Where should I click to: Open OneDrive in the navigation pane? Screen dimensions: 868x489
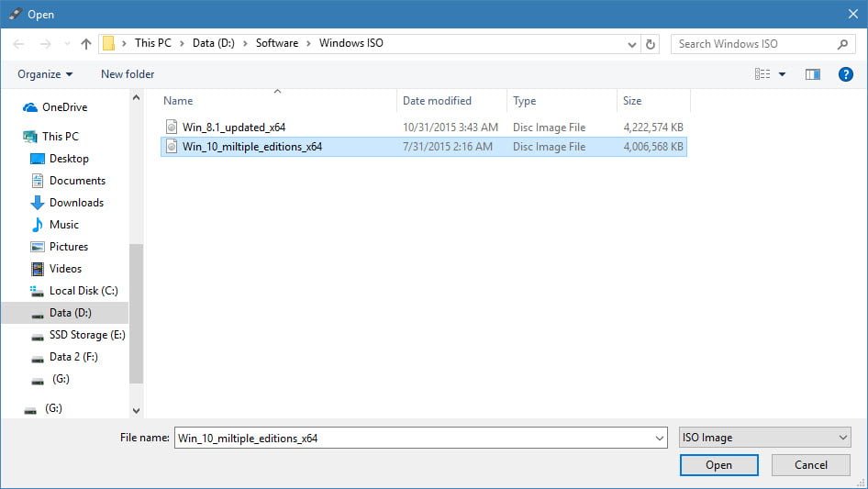(x=65, y=107)
